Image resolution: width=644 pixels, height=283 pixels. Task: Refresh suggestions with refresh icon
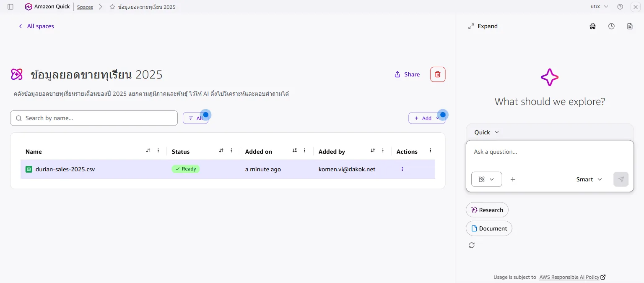472,245
